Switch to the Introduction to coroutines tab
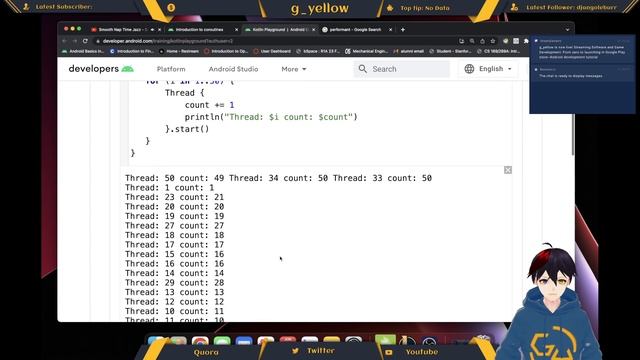Viewport: 640px width, 360px height. click(x=203, y=30)
